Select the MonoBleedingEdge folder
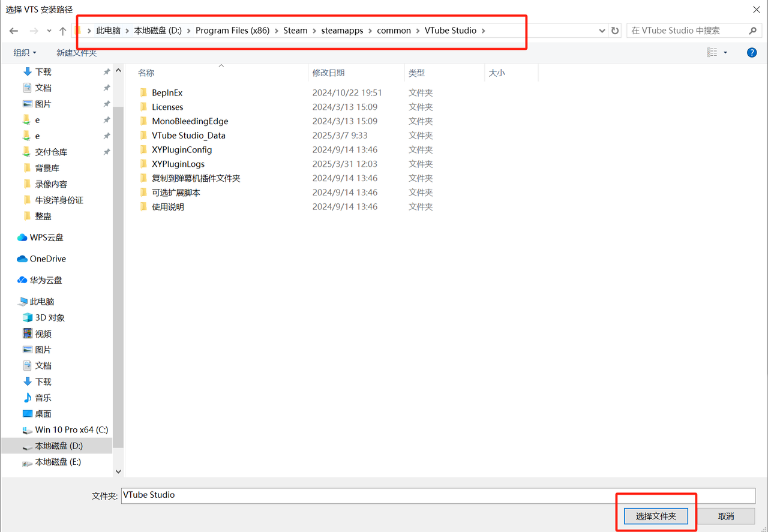The height and width of the screenshot is (532, 768). [x=190, y=121]
